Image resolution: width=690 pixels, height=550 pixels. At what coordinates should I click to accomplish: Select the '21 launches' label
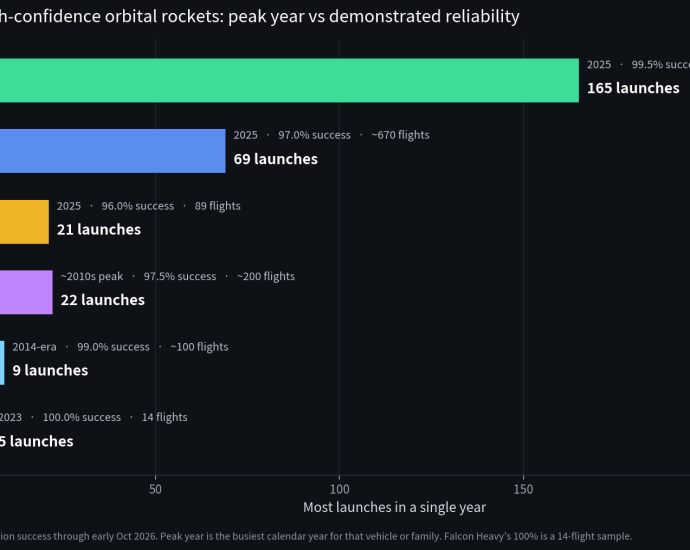(99, 229)
